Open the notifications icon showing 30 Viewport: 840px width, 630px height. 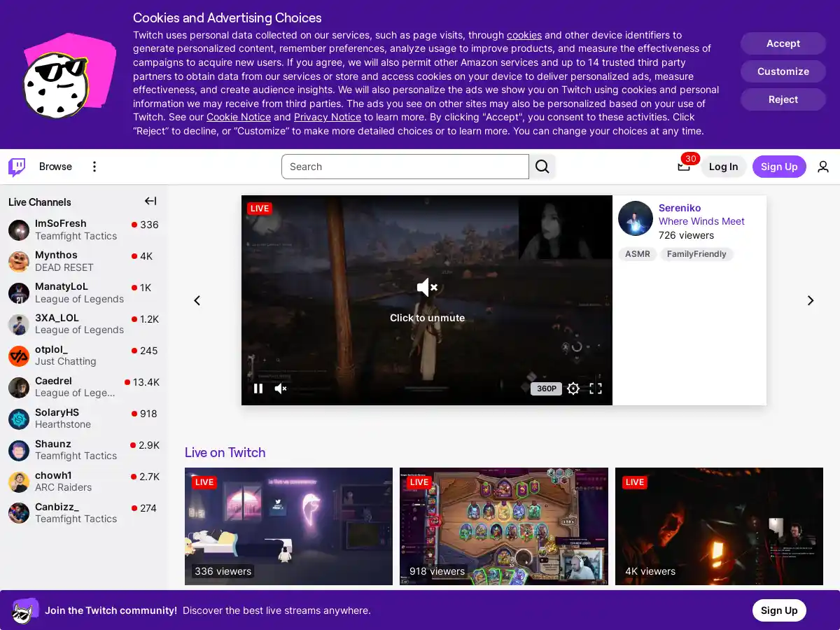tap(684, 167)
